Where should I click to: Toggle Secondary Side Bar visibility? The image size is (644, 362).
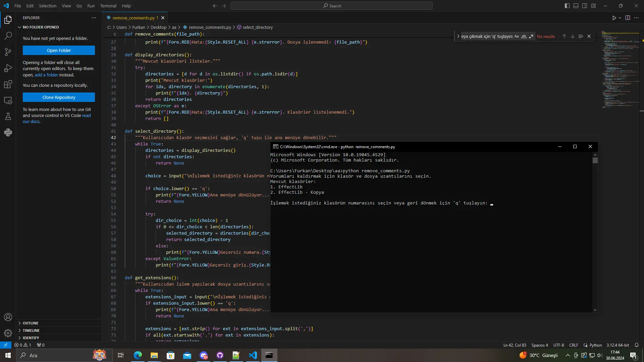(585, 6)
